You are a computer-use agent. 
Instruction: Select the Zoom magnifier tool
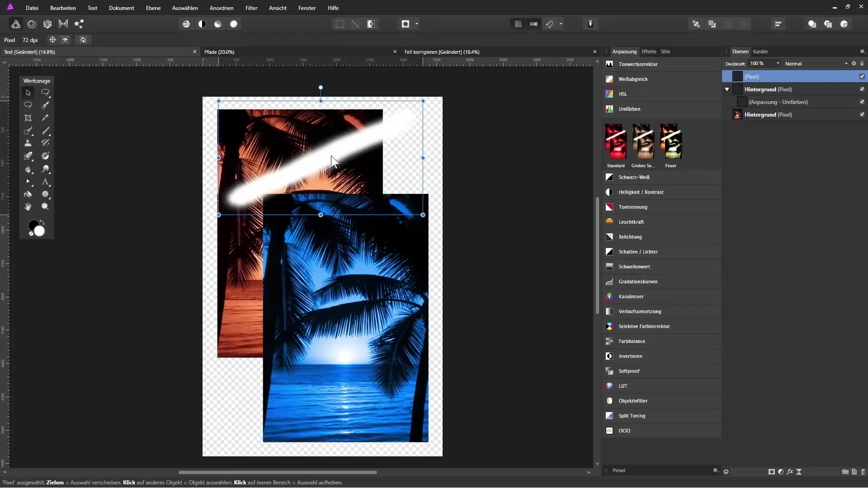[x=45, y=206]
